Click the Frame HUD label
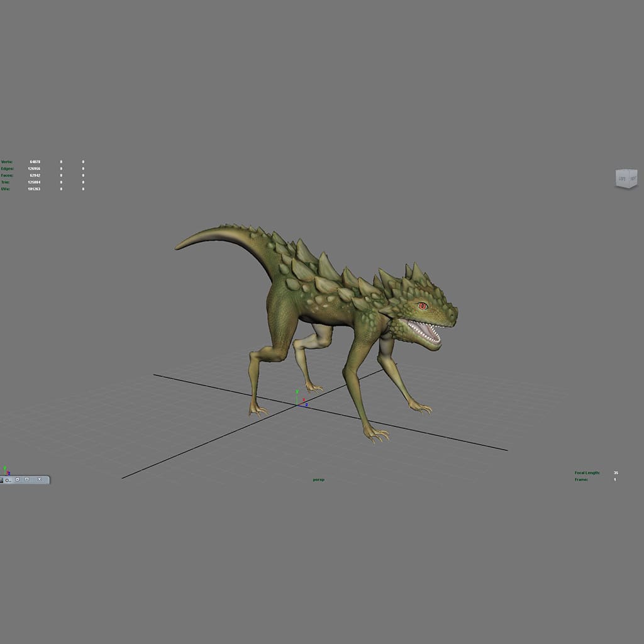The height and width of the screenshot is (644, 644). tap(580, 479)
